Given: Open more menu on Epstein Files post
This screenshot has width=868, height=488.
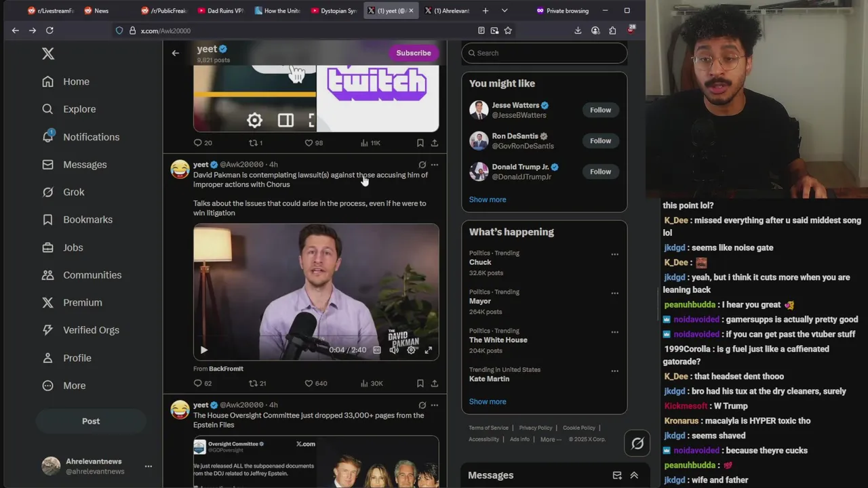Looking at the screenshot, I should click(x=435, y=405).
